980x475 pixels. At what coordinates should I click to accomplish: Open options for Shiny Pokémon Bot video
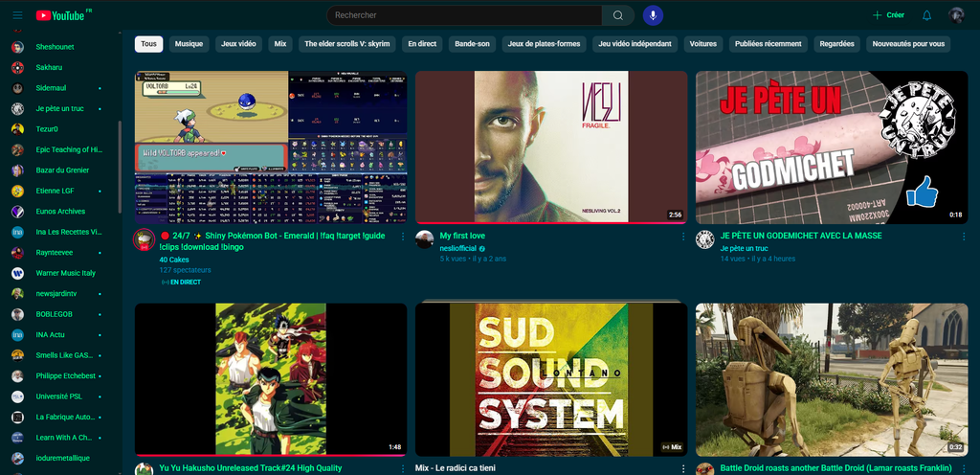click(x=402, y=237)
